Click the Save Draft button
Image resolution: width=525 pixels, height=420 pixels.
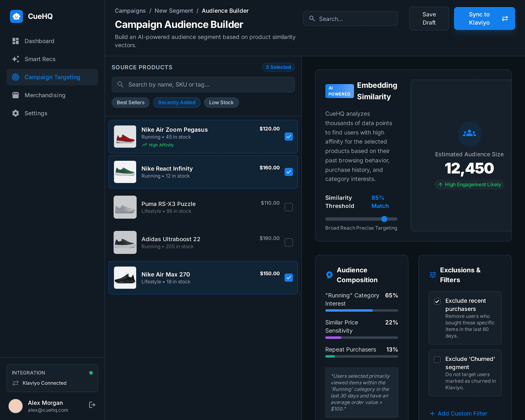pos(429,18)
